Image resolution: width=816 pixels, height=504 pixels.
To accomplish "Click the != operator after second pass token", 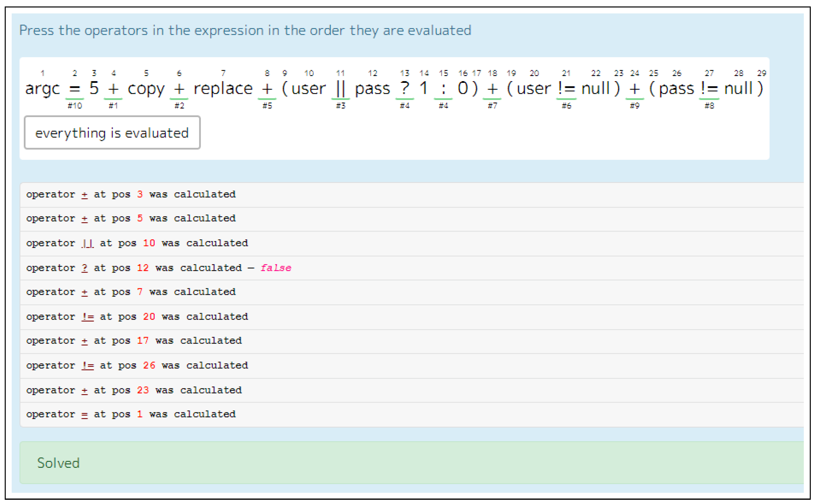I will coord(709,89).
